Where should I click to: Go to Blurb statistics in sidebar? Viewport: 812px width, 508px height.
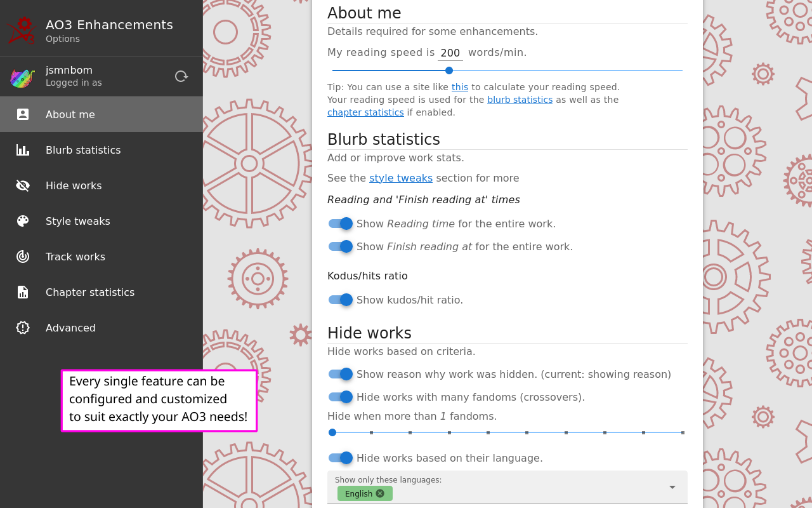[101, 150]
